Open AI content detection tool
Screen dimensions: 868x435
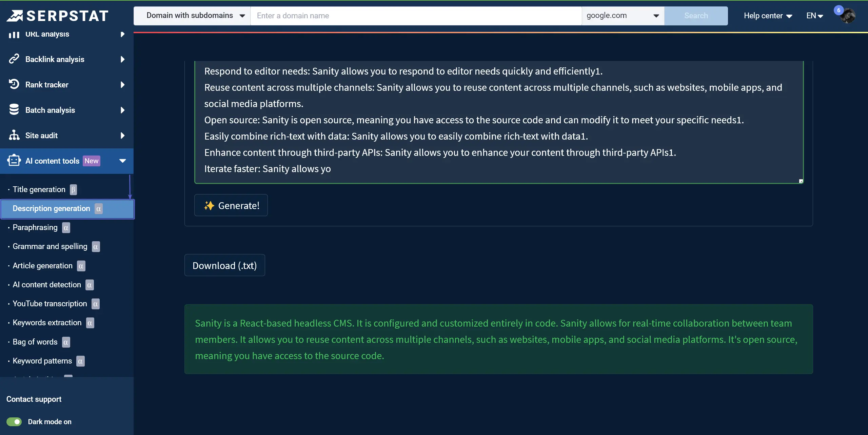[47, 285]
